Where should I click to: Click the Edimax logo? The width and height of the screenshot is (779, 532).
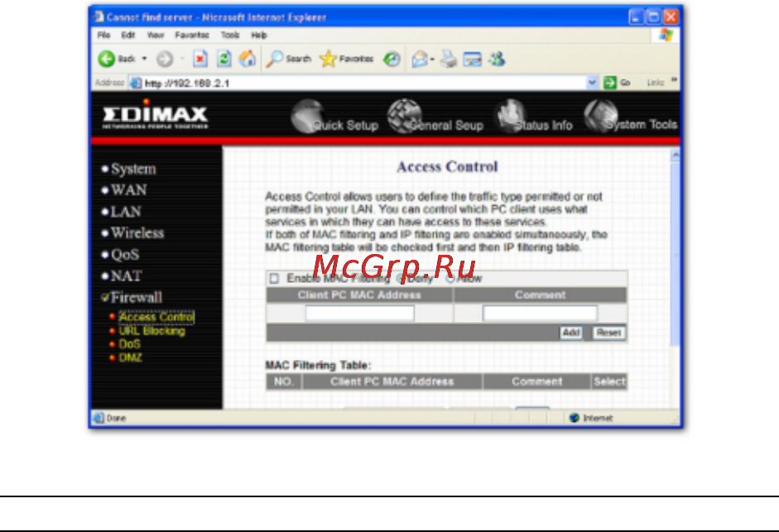pos(155,114)
